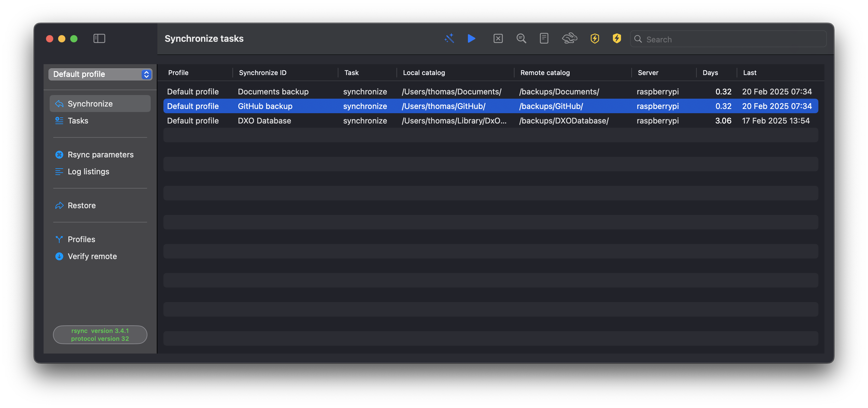Open Log listings view

[x=100, y=172]
